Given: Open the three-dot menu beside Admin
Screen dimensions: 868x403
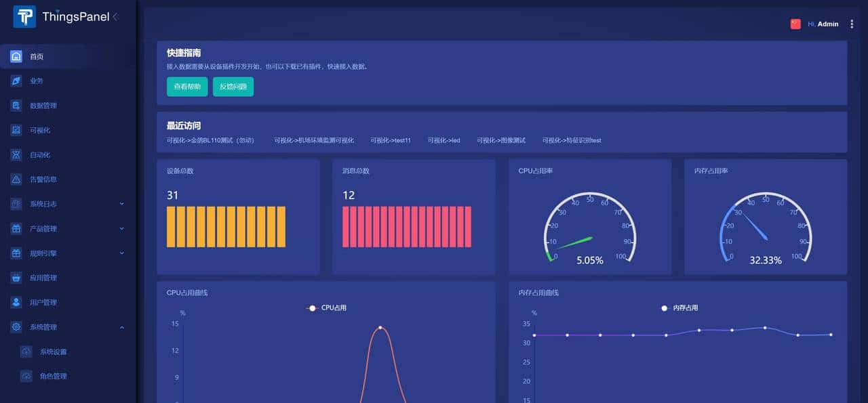Looking at the screenshot, I should [852, 24].
